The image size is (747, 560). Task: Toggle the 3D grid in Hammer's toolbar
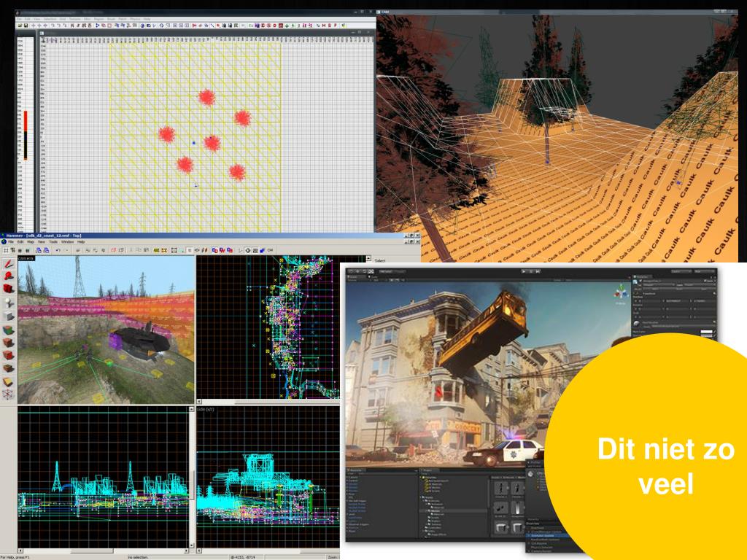point(12,250)
